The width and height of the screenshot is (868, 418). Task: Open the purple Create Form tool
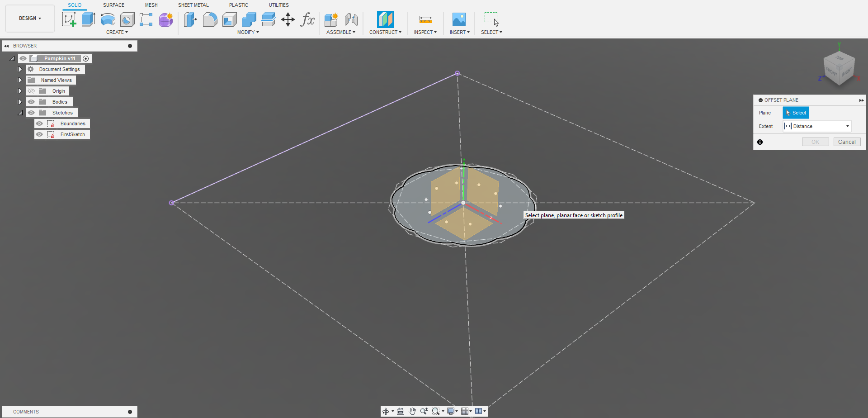(166, 19)
